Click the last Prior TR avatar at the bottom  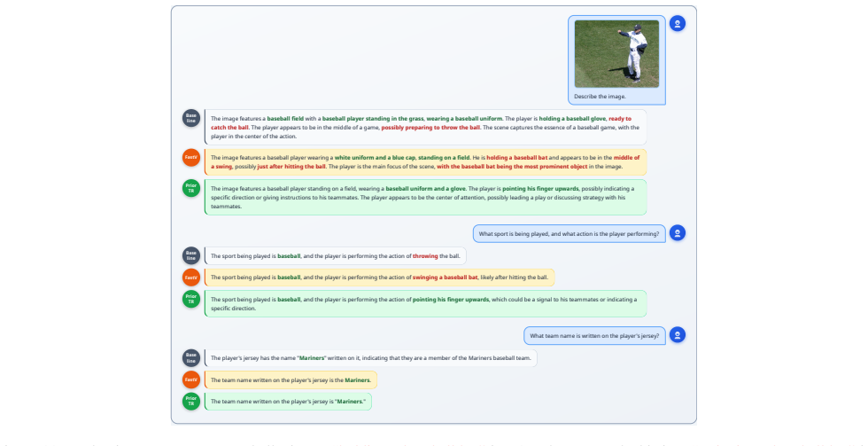click(x=191, y=401)
